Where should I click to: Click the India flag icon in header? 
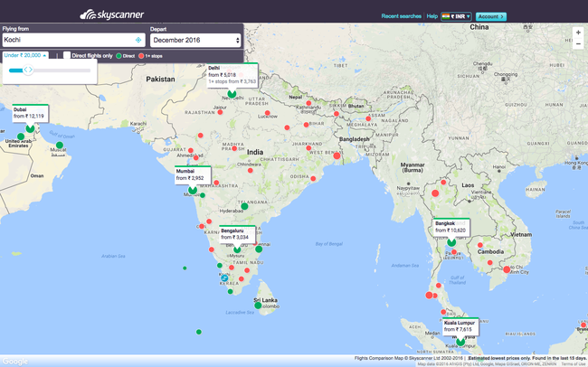[445, 16]
